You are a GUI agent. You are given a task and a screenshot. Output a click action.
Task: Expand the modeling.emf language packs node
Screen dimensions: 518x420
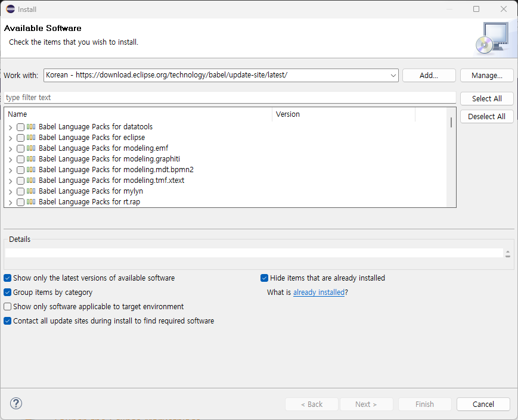tap(10, 148)
